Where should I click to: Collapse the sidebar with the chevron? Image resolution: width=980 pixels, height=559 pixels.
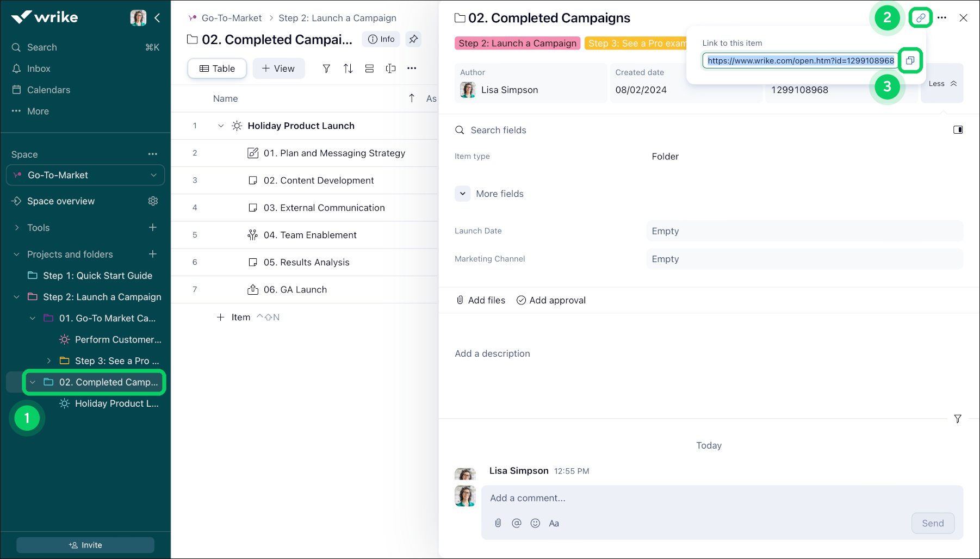tap(157, 18)
